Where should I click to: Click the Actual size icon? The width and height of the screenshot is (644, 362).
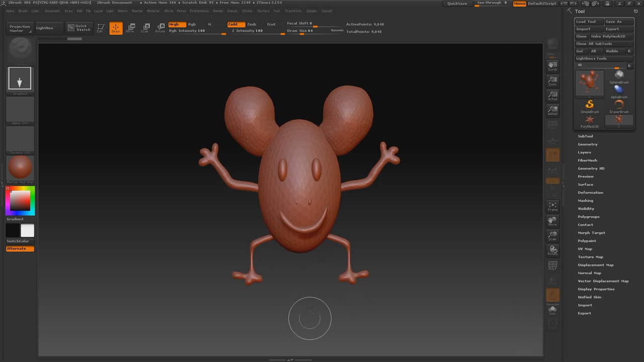552,96
